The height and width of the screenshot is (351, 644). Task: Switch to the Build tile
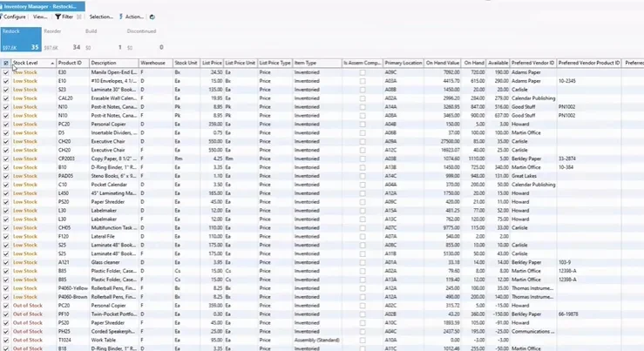click(x=104, y=39)
